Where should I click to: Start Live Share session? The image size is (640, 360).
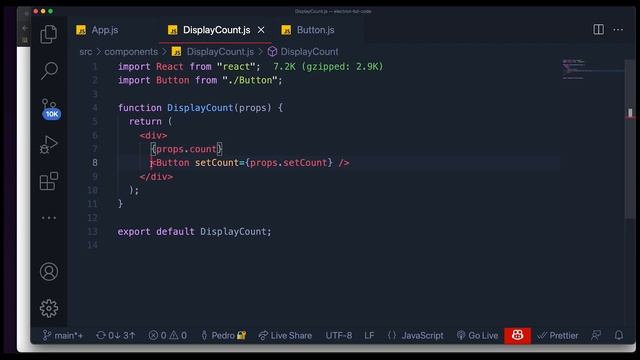point(285,336)
